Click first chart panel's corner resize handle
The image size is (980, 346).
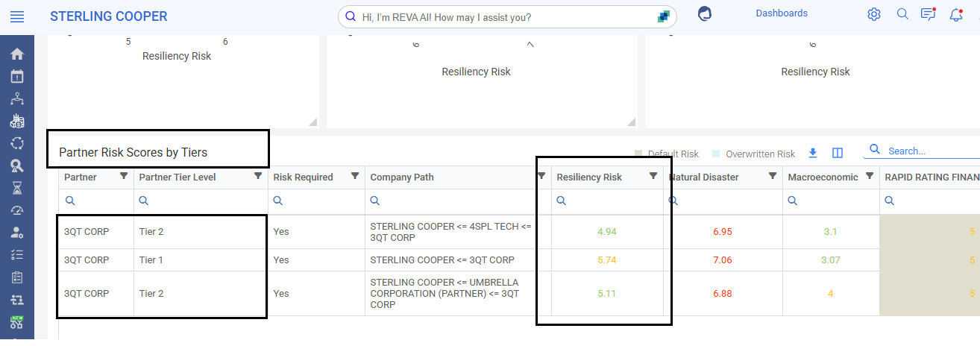point(312,122)
